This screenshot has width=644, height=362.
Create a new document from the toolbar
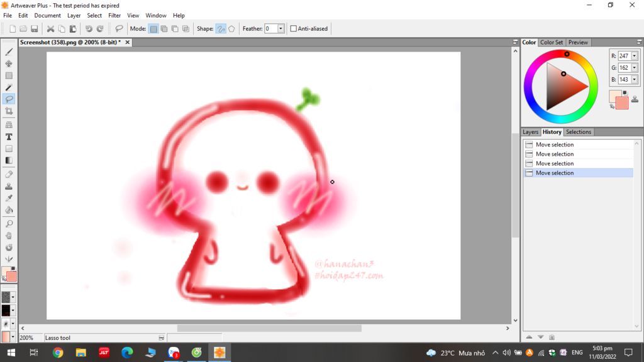13,29
